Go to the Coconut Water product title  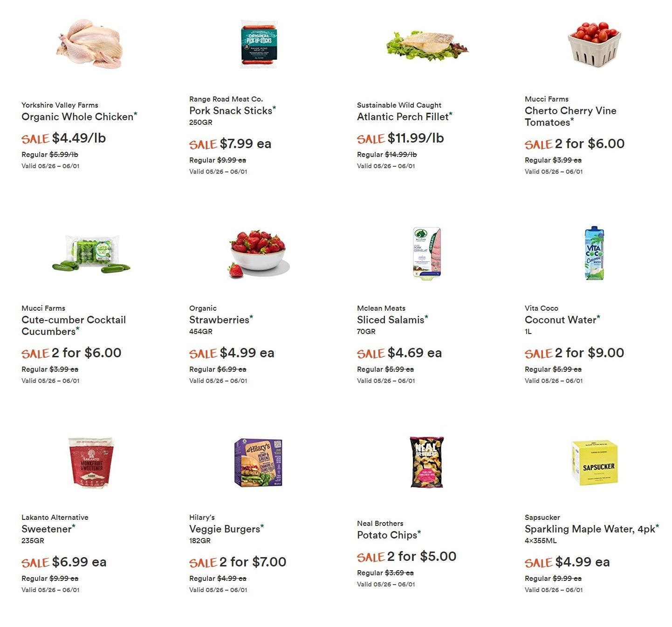(x=561, y=320)
